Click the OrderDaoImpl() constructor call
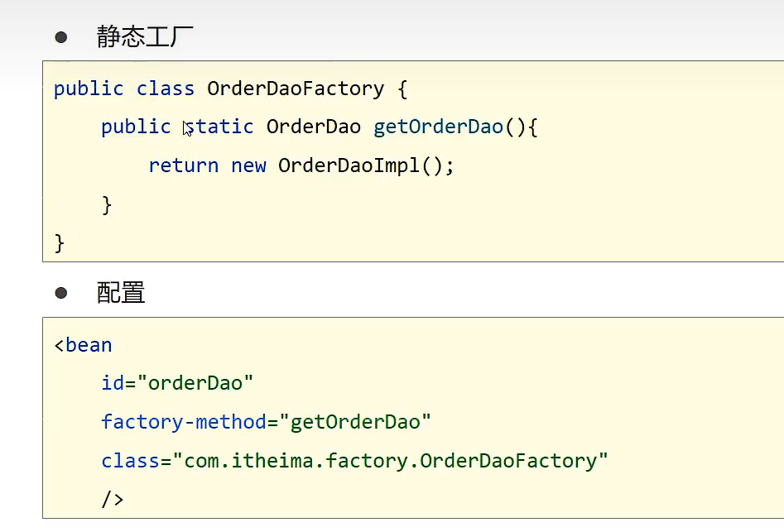The height and width of the screenshot is (532, 784). (360, 165)
